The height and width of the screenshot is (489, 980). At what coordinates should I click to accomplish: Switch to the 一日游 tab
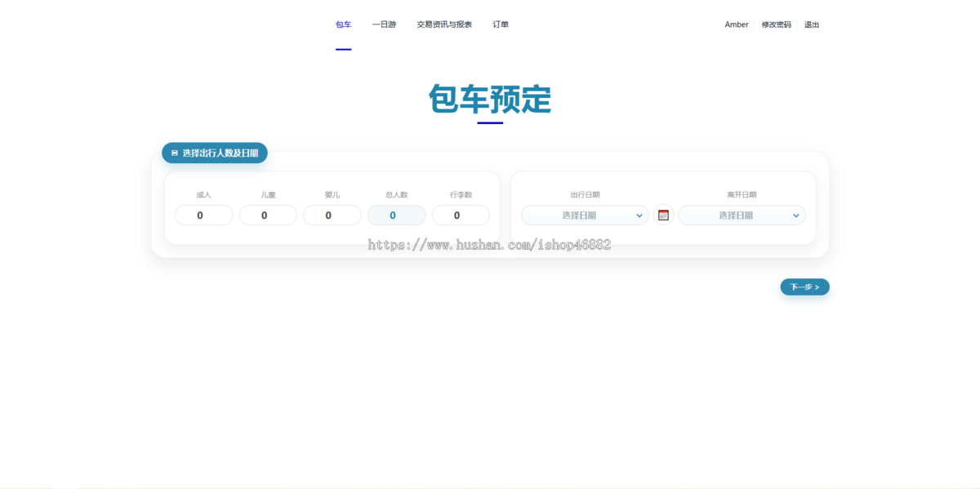click(x=384, y=24)
